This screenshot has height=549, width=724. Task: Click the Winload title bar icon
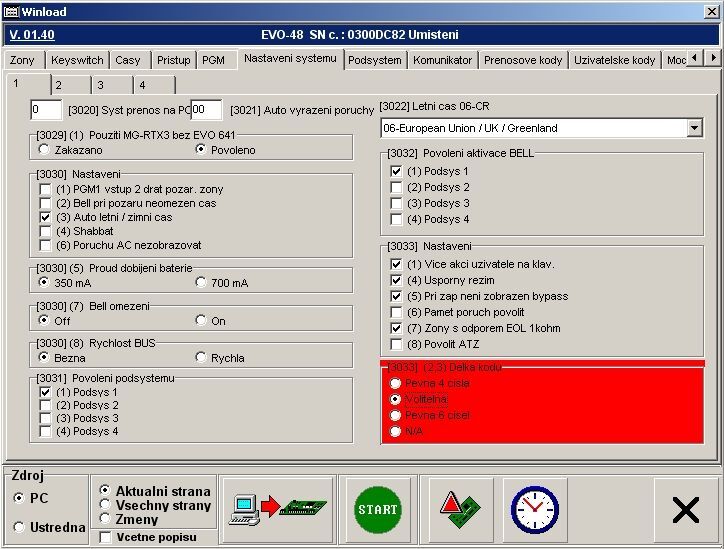click(x=10, y=9)
